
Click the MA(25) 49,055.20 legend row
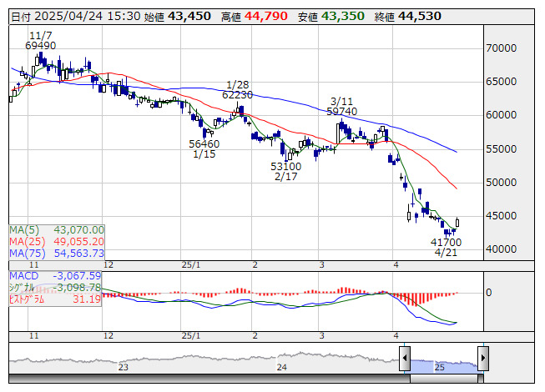click(57, 242)
